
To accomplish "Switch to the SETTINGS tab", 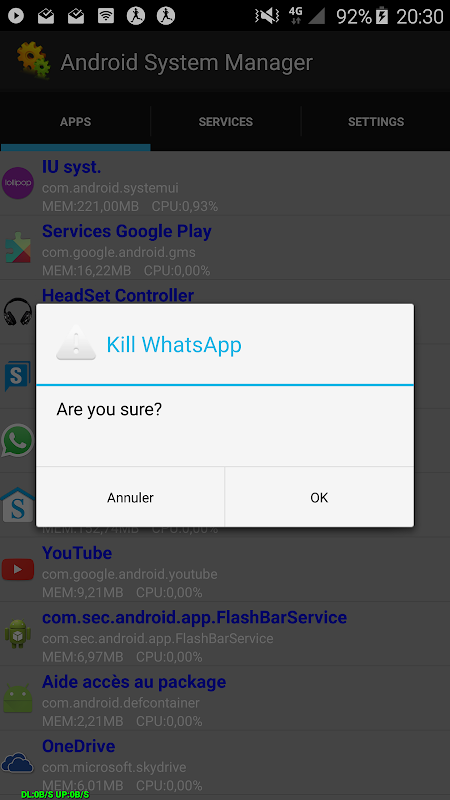I will [x=376, y=121].
